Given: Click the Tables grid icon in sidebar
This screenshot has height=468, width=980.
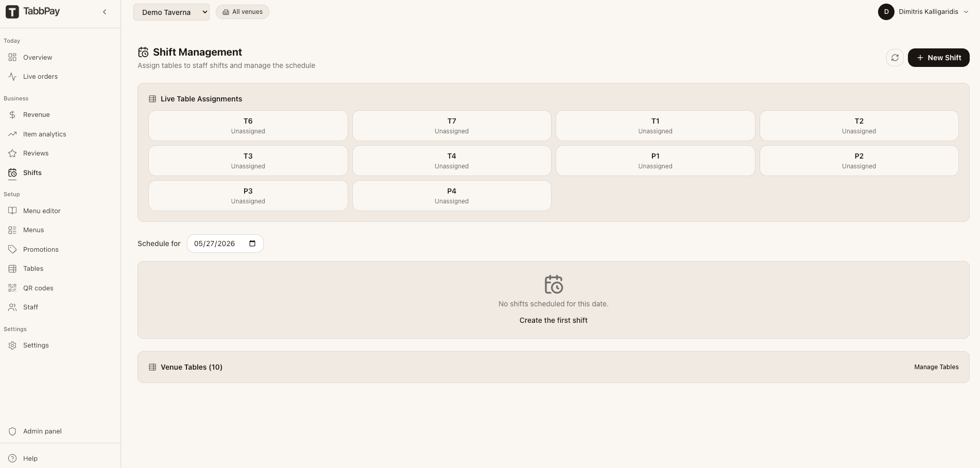Looking at the screenshot, I should click(12, 269).
